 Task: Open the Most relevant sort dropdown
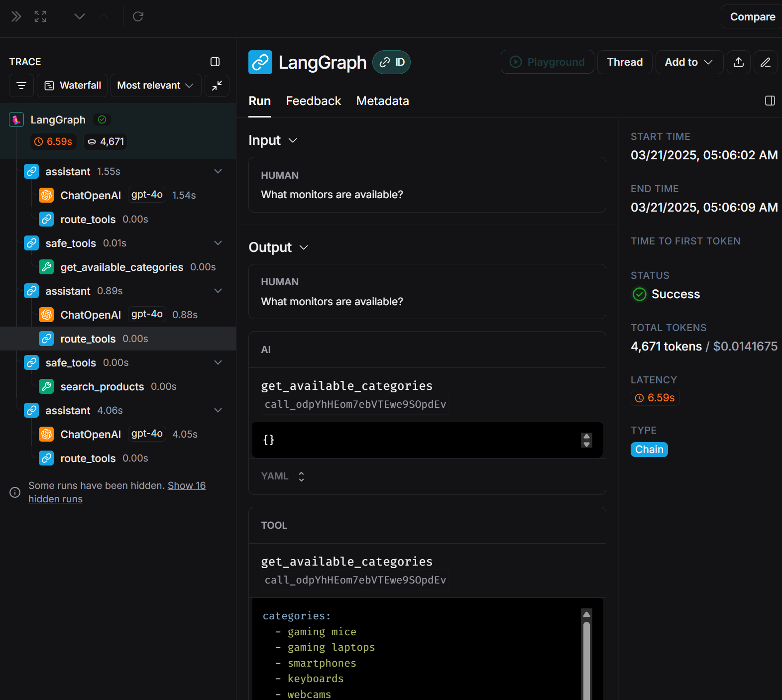155,86
